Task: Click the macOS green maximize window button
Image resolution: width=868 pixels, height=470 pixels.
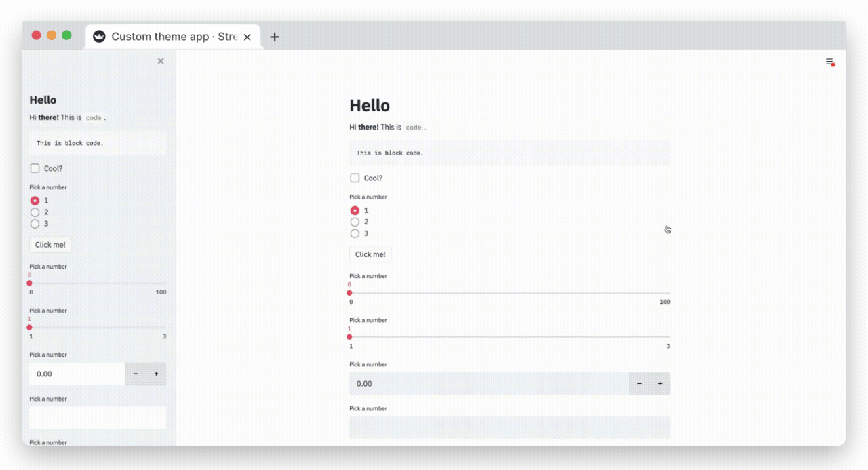Action: coord(66,35)
